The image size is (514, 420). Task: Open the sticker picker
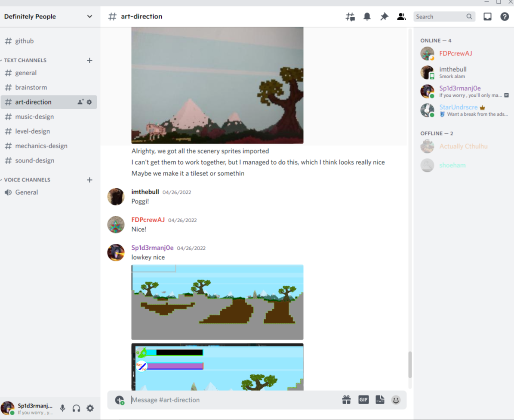coord(380,400)
